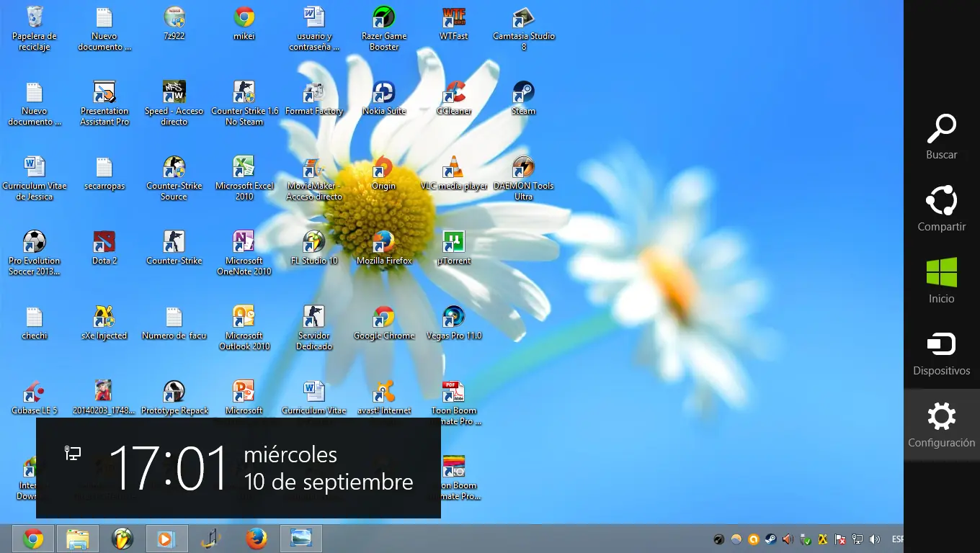This screenshot has height=553, width=980.
Task: Launch Steam from the desktop
Action: pyautogui.click(x=522, y=93)
